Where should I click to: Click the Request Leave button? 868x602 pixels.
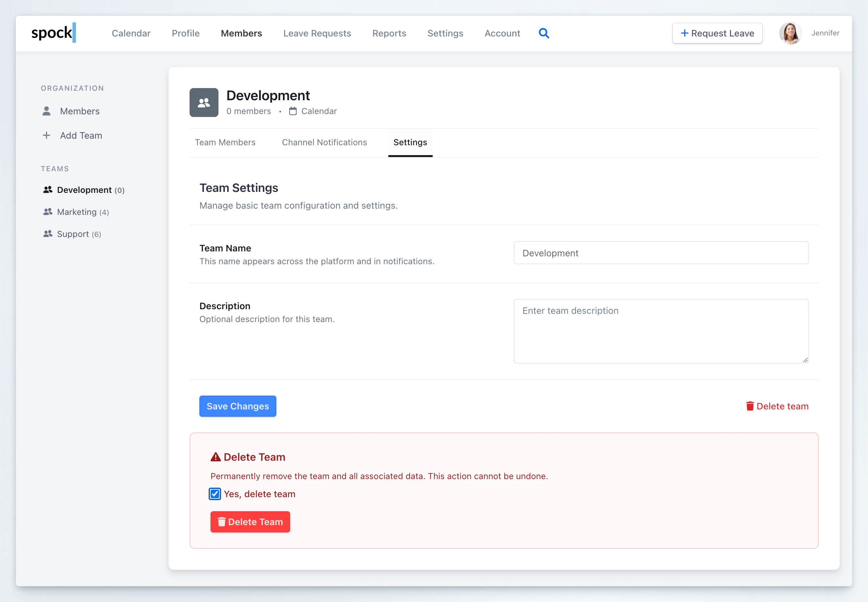point(717,33)
